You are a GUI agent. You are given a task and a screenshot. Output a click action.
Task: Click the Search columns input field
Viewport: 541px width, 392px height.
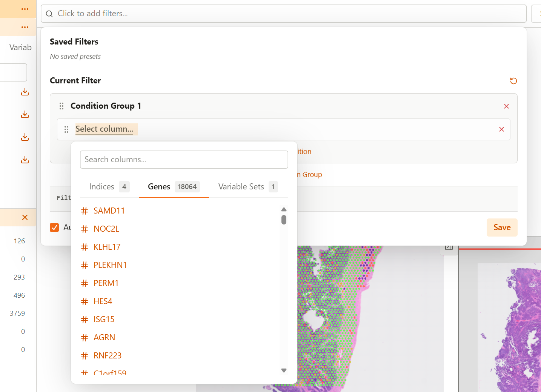(184, 160)
